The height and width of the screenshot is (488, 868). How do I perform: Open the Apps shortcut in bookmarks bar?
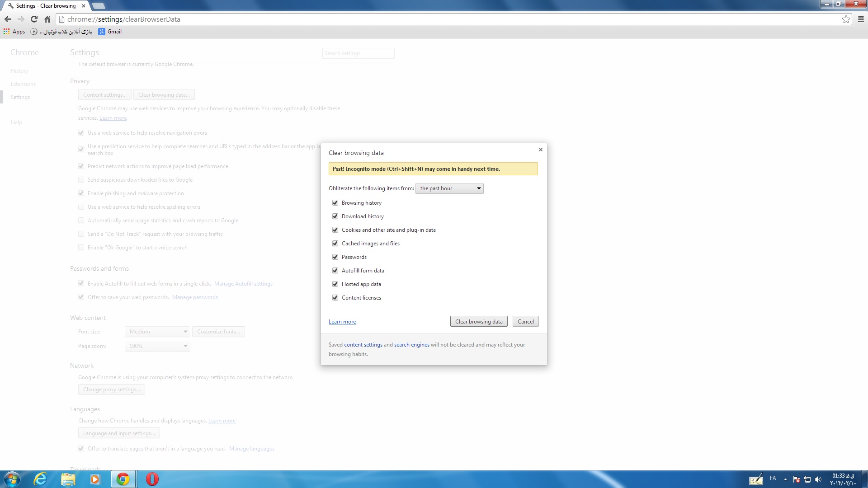click(14, 32)
